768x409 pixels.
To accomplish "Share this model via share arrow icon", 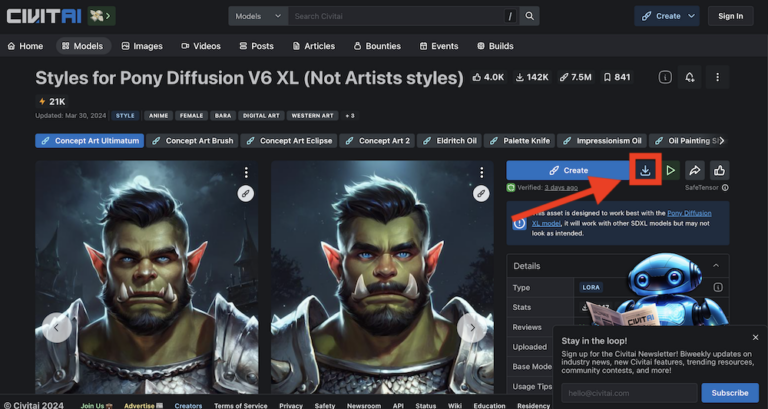I will coord(695,171).
